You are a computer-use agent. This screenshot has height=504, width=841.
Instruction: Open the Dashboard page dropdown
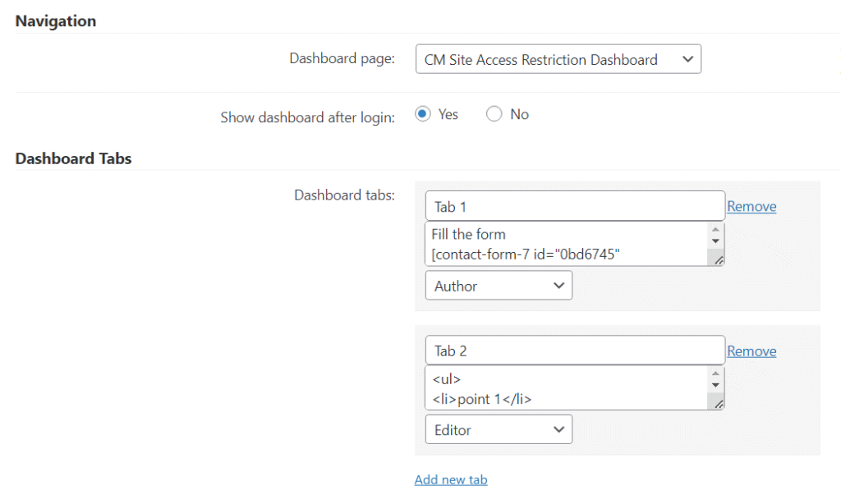coord(558,60)
